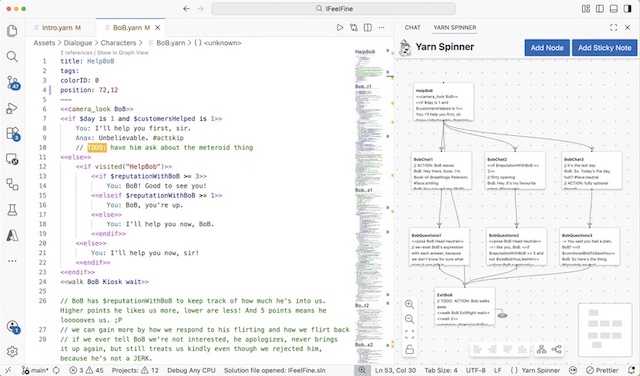
Task: Open the Manage gear menu
Action: tap(12, 351)
